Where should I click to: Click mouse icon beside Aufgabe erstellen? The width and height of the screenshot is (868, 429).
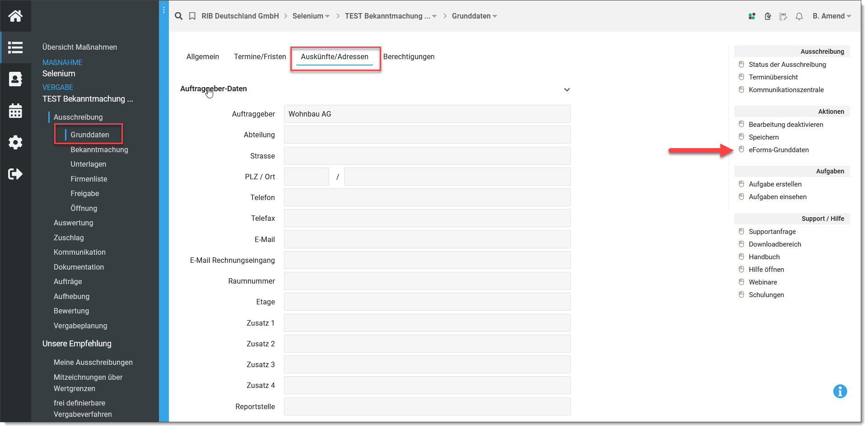741,184
